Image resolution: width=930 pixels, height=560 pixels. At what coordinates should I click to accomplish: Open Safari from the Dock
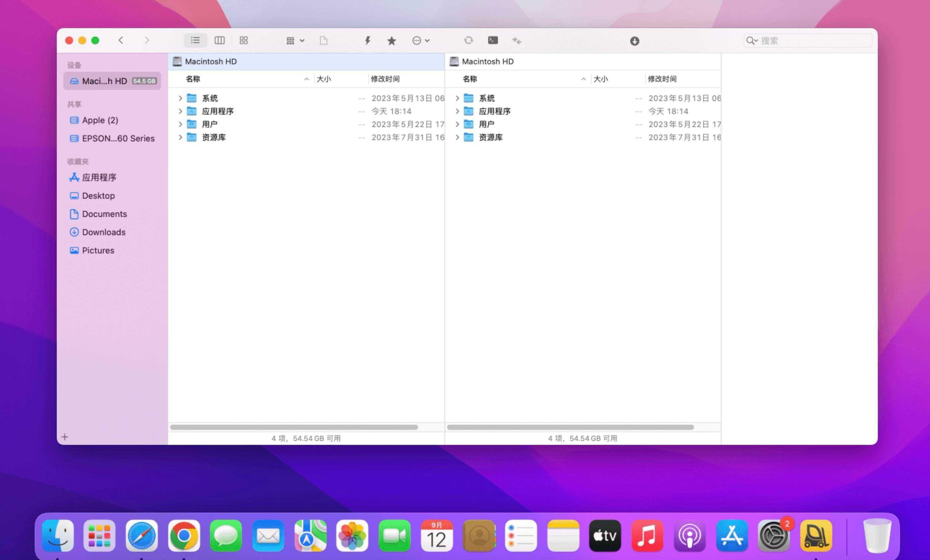point(142,535)
